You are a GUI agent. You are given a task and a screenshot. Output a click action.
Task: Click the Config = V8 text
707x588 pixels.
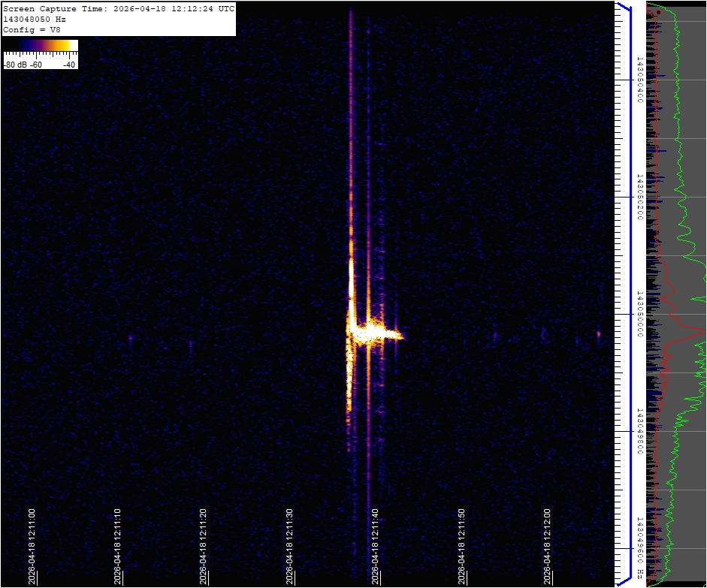click(x=32, y=29)
